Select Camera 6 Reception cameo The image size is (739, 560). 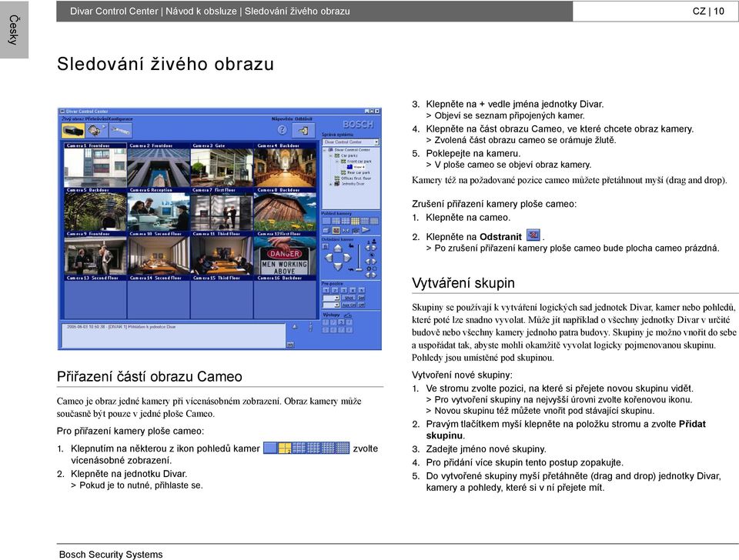click(x=159, y=209)
